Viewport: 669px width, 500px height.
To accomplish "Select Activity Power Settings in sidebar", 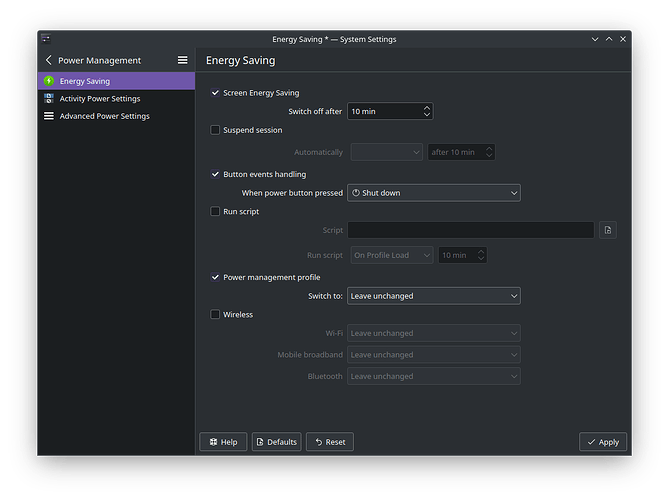I will click(x=99, y=99).
